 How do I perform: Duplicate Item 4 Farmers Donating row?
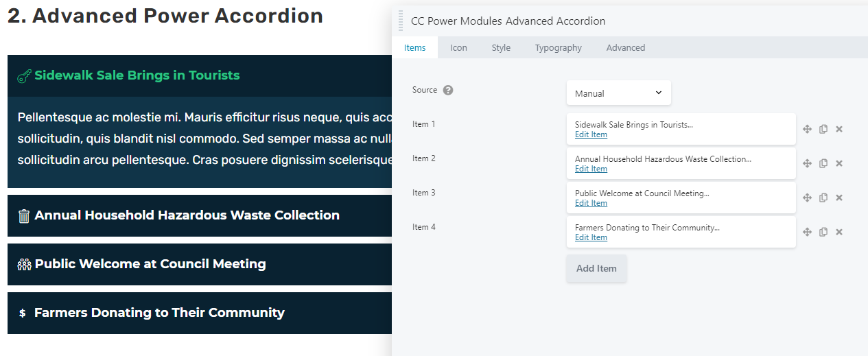(823, 232)
